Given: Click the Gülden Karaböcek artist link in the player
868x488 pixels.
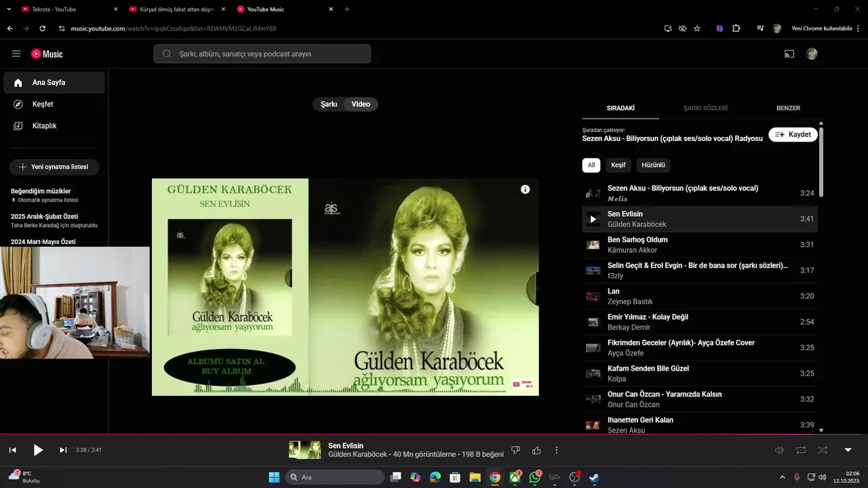Looking at the screenshot, I should point(357,454).
